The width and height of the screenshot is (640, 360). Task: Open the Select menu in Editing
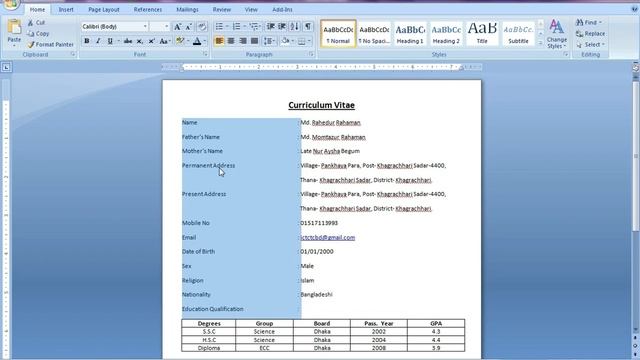coord(591,44)
